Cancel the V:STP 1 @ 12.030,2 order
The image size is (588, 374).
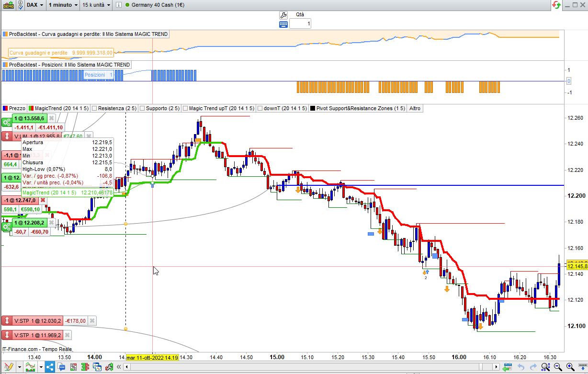click(92, 321)
